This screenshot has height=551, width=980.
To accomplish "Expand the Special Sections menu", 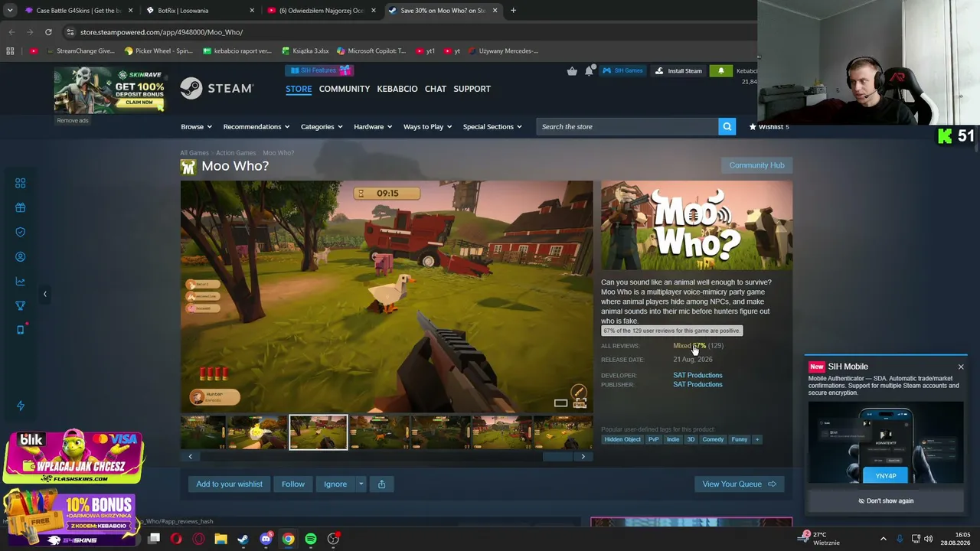I will coord(492,127).
